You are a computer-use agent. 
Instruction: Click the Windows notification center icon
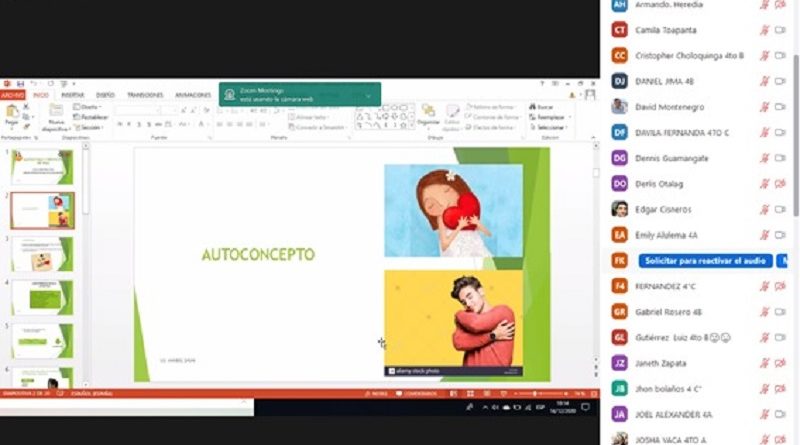pyautogui.click(x=586, y=409)
